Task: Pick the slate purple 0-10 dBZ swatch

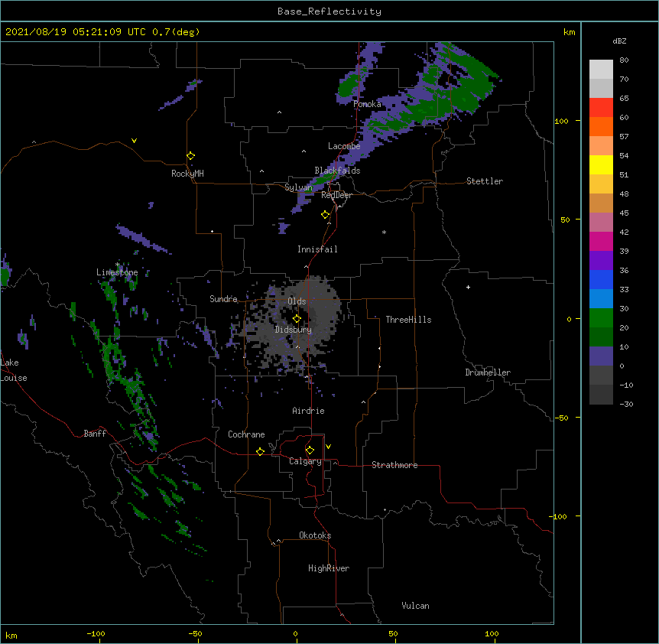Action: [601, 356]
